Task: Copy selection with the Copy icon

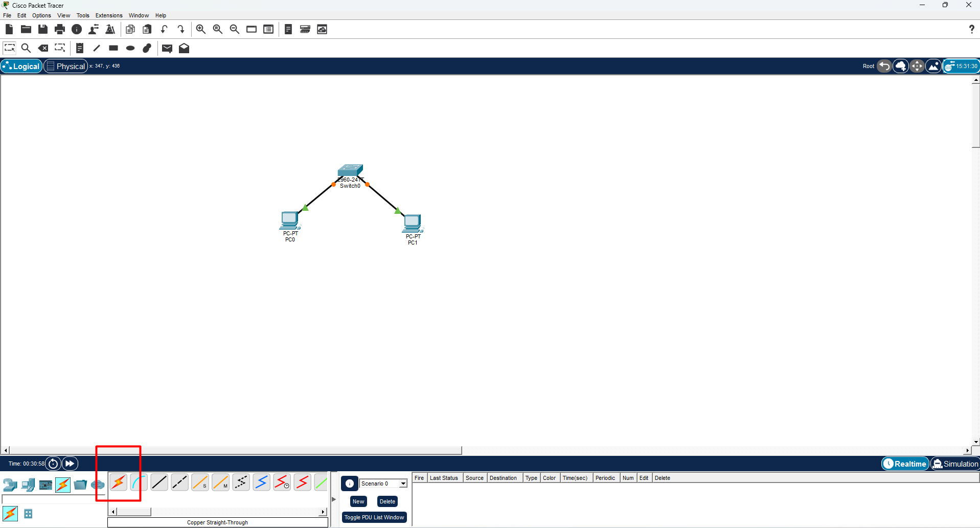Action: click(x=130, y=29)
